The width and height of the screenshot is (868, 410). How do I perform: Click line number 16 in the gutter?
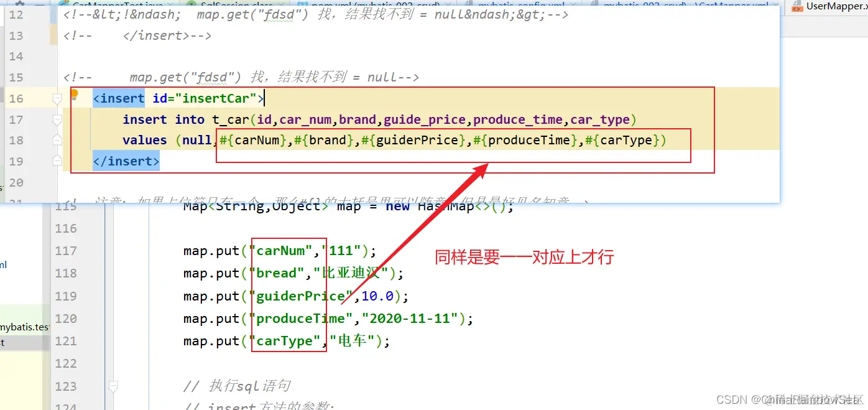[x=16, y=98]
